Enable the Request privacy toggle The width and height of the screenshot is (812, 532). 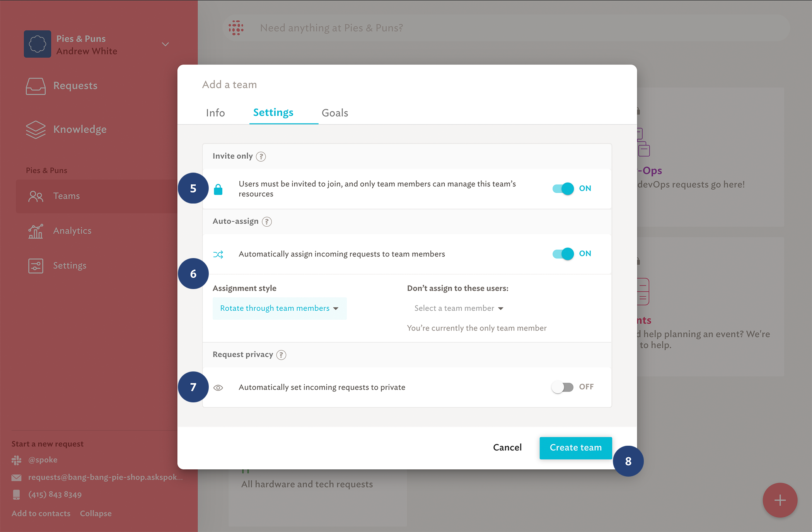click(x=562, y=387)
